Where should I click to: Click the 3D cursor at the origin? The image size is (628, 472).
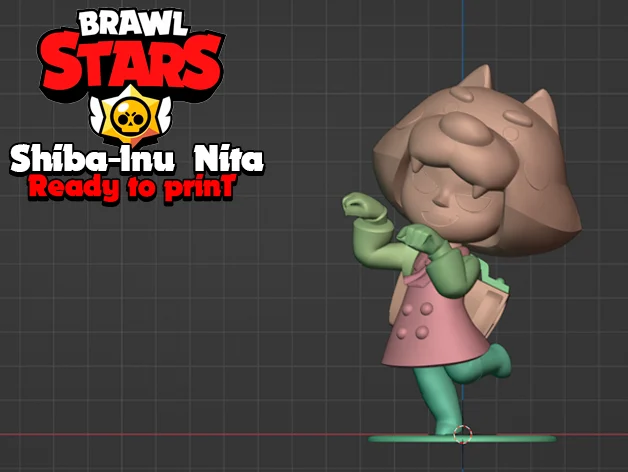[463, 434]
